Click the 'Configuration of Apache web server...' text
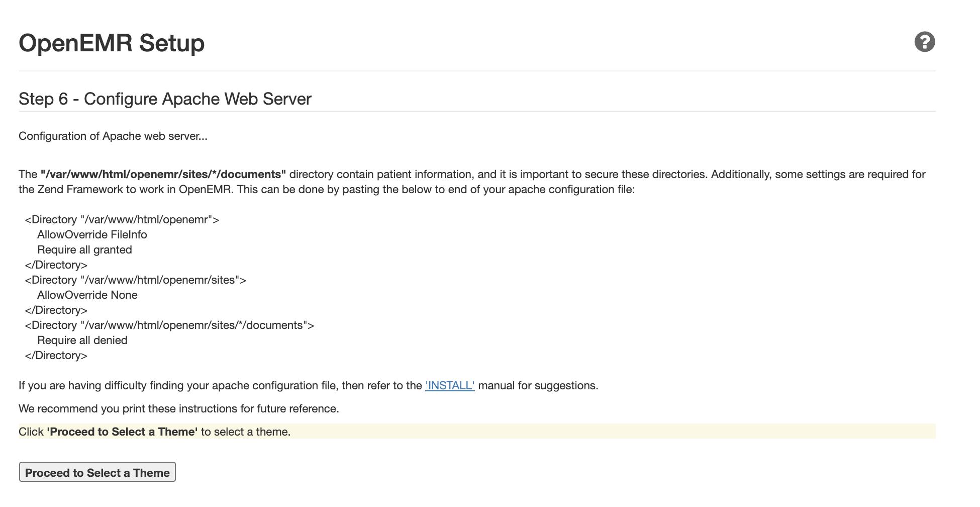Image resolution: width=980 pixels, height=507 pixels. [113, 136]
